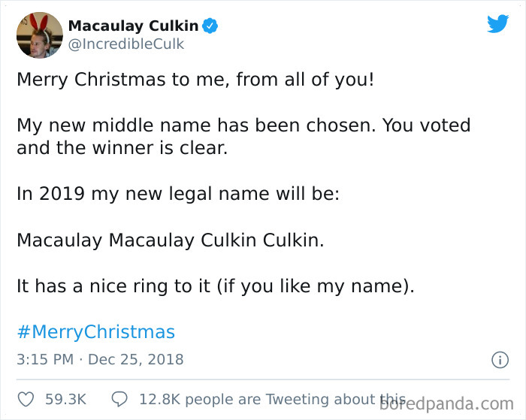The image size is (526, 420).
Task: Open Macaulay Culkin's profile picture
Action: pos(40,35)
